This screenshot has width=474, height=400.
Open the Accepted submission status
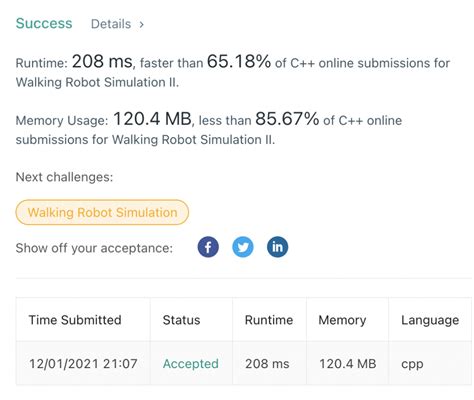click(x=191, y=363)
